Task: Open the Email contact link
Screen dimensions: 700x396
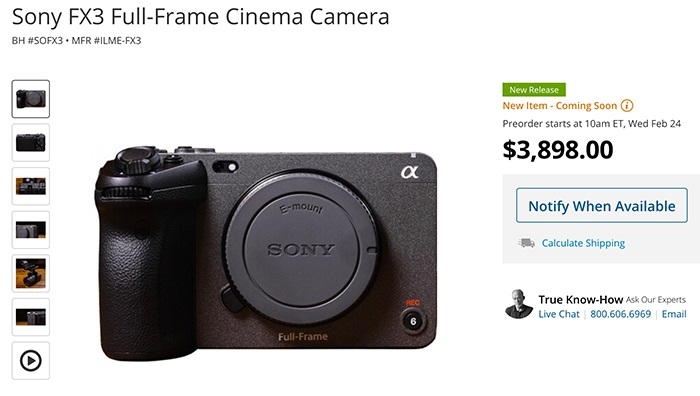Action: (x=674, y=314)
